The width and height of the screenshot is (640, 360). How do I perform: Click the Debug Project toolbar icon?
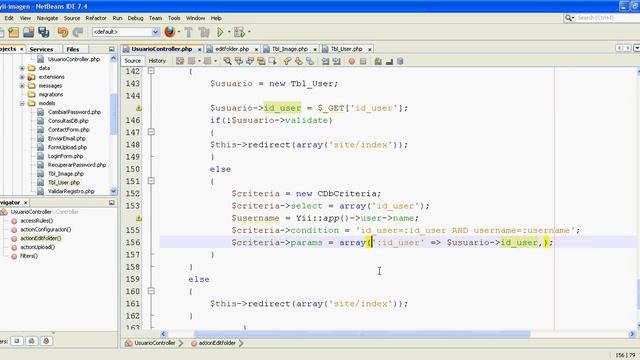pos(240,32)
